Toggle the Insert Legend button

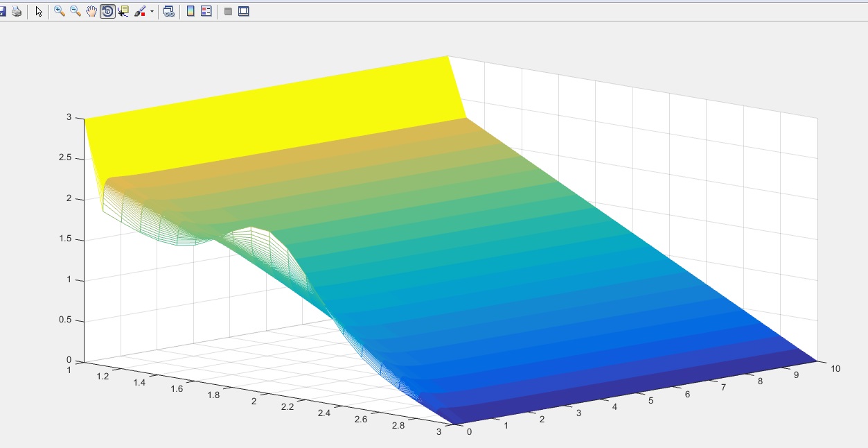coord(206,12)
